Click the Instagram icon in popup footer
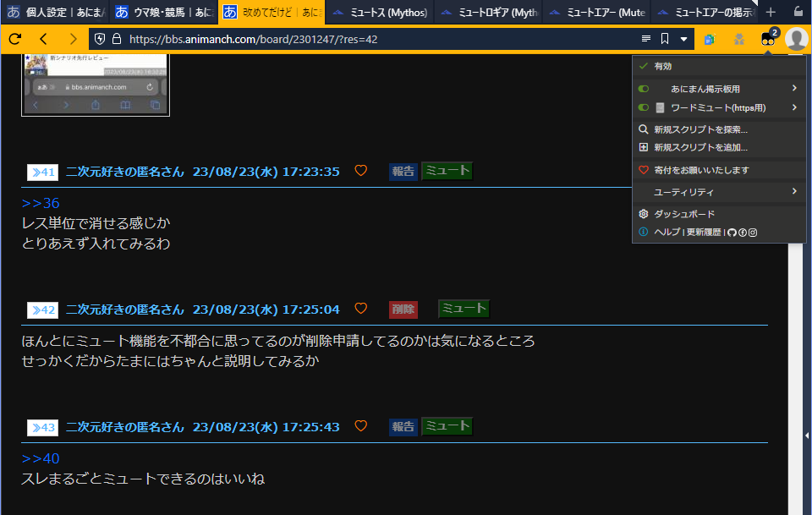Screen dimensions: 812x515 [753, 233]
